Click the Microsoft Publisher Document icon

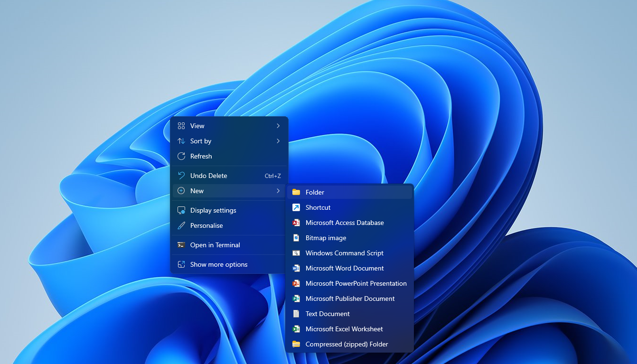pos(296,299)
